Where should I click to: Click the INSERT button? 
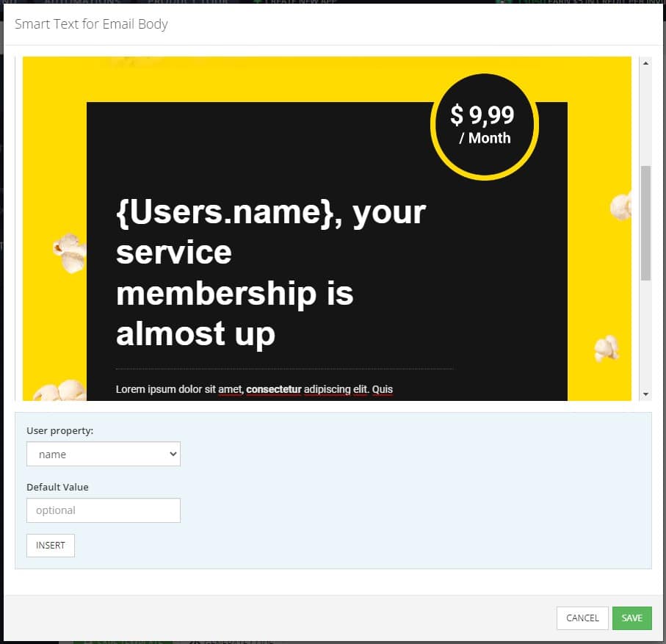coord(51,546)
